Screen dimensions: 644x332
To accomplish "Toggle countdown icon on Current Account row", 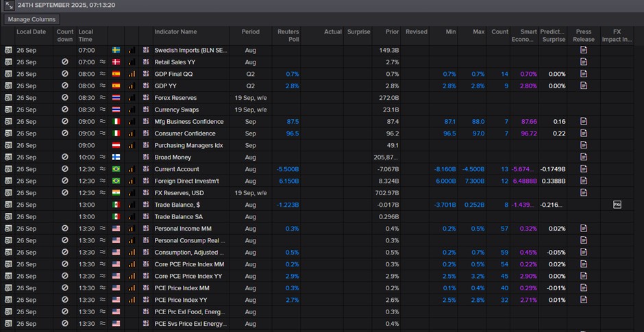I will pyautogui.click(x=64, y=169).
